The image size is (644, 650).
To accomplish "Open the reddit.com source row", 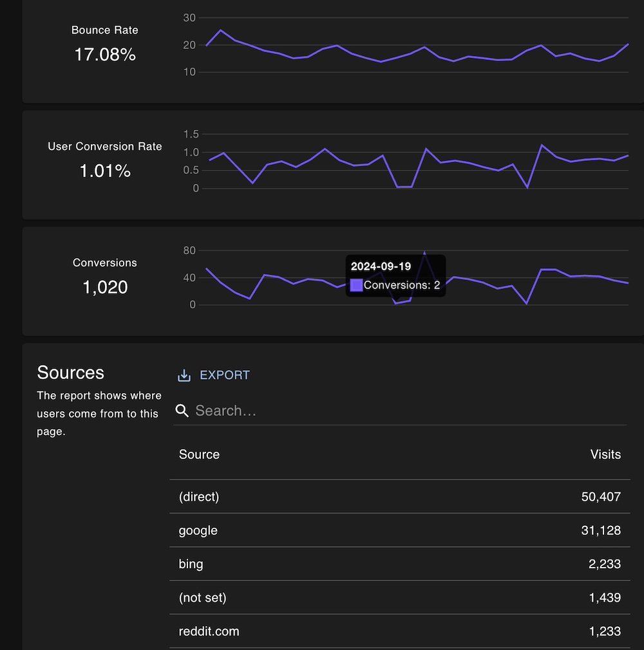I will coord(209,631).
